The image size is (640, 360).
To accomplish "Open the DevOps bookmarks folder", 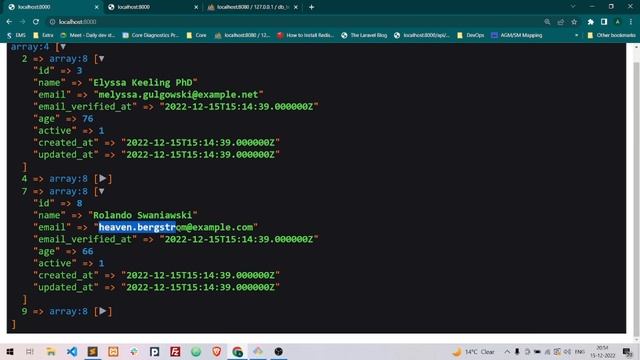I will tap(471, 36).
